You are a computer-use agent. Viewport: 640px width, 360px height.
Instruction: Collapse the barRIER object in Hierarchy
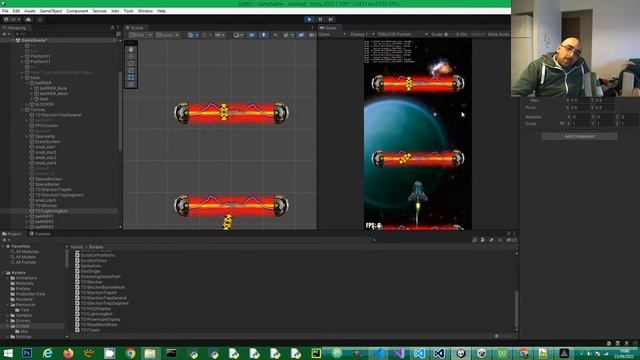pyautogui.click(x=27, y=83)
